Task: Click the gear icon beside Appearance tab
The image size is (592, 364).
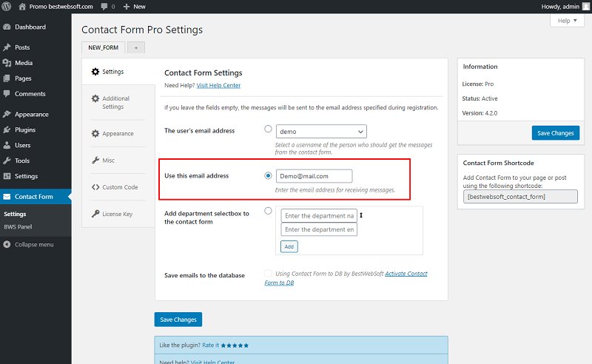Action: [95, 133]
